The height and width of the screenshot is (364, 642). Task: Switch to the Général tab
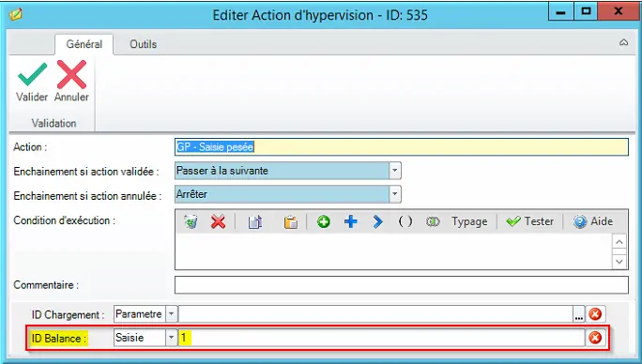[x=84, y=44]
